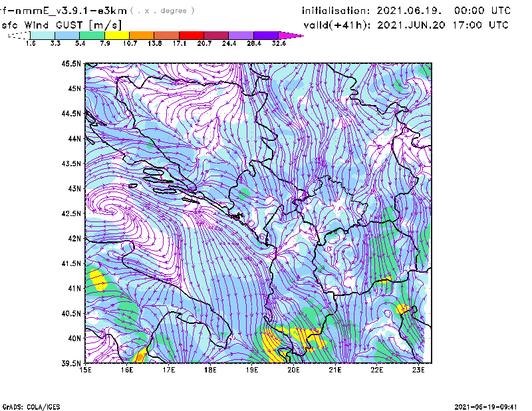Click the valid date '2021.JUN.20'
The height and width of the screenshot is (411, 532).
pos(411,25)
